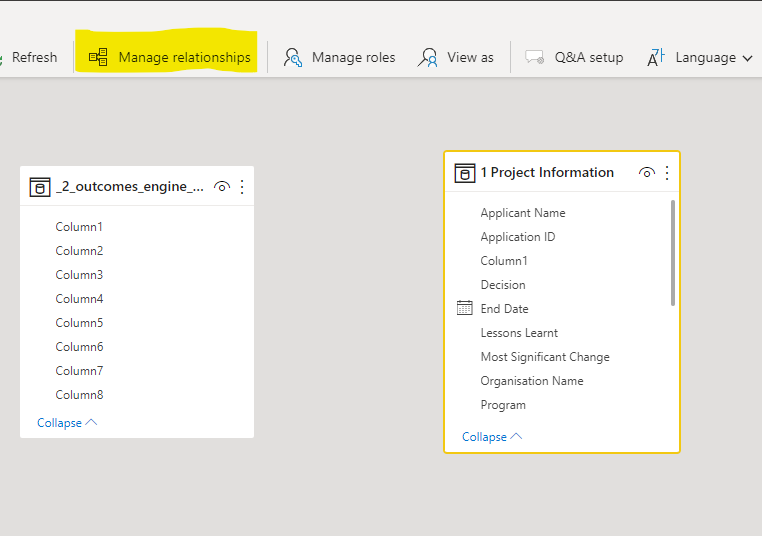The width and height of the screenshot is (762, 536).
Task: Click the Language icon in the ribbon
Action: tap(656, 57)
